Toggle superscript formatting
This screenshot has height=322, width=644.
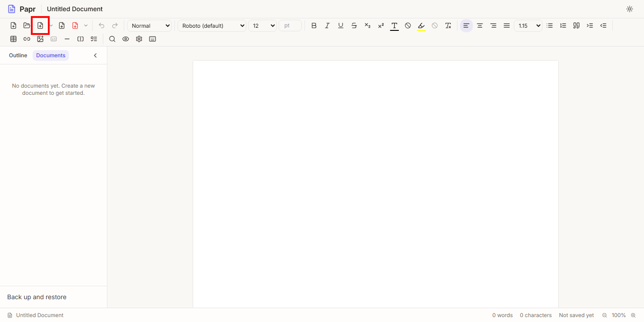click(x=381, y=25)
